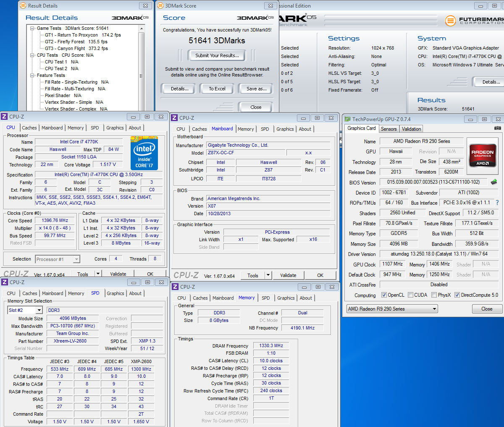Collapse the Game Tests tree node
This screenshot has width=504, height=427.
[32, 28]
